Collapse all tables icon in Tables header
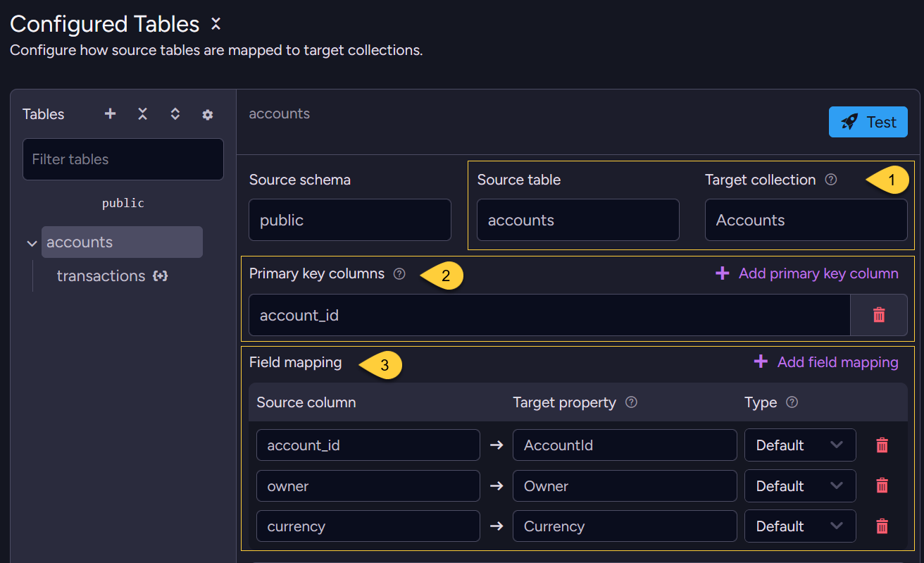This screenshot has width=924, height=563. pyautogui.click(x=142, y=114)
